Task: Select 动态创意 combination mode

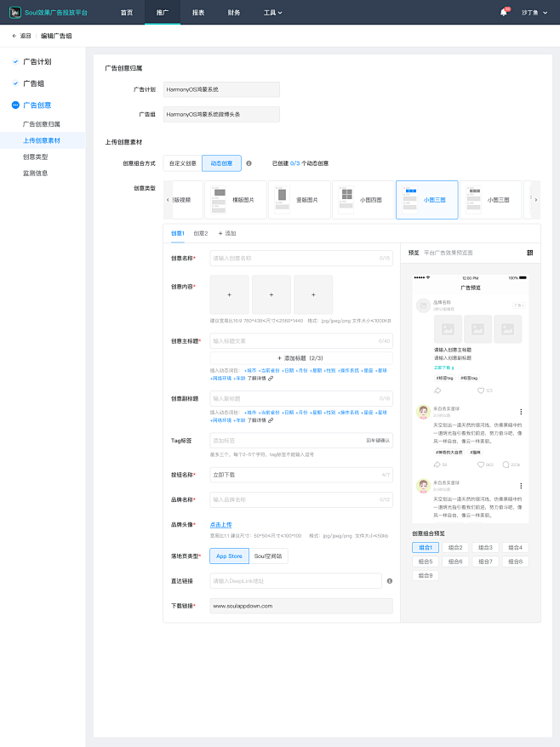Action: tap(221, 163)
